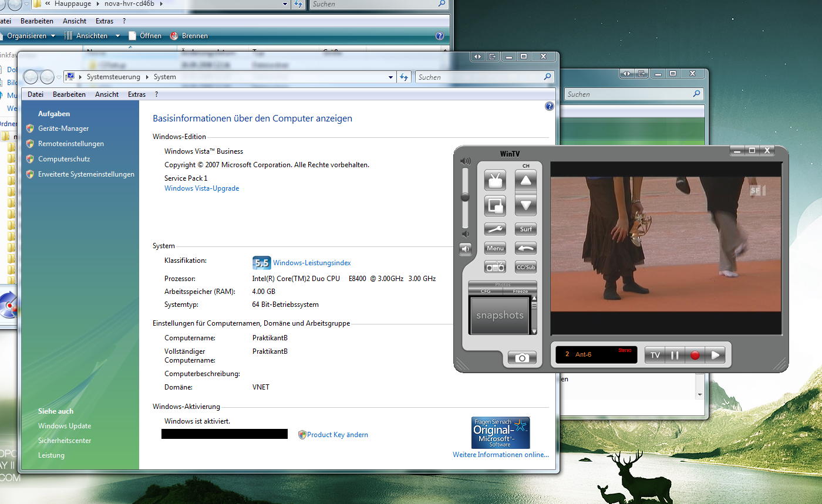Toggle Freeze in the snapshots panel
The image size is (822, 504).
tap(520, 291)
